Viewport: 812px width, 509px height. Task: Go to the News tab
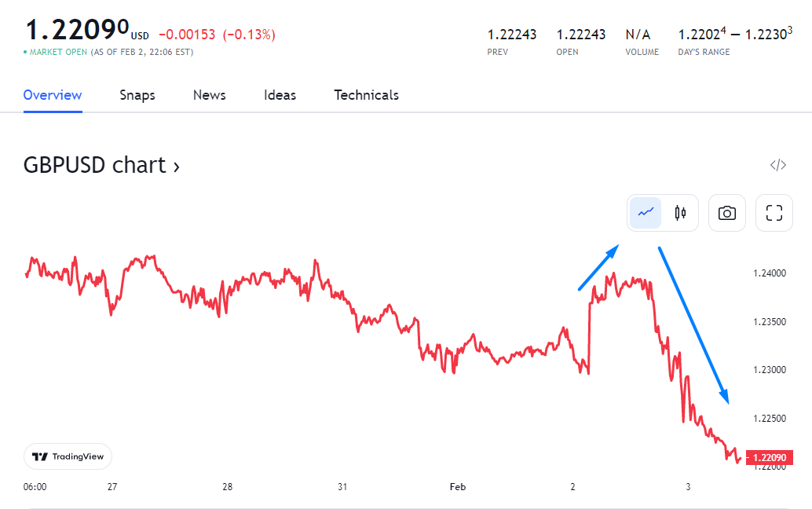click(x=210, y=95)
